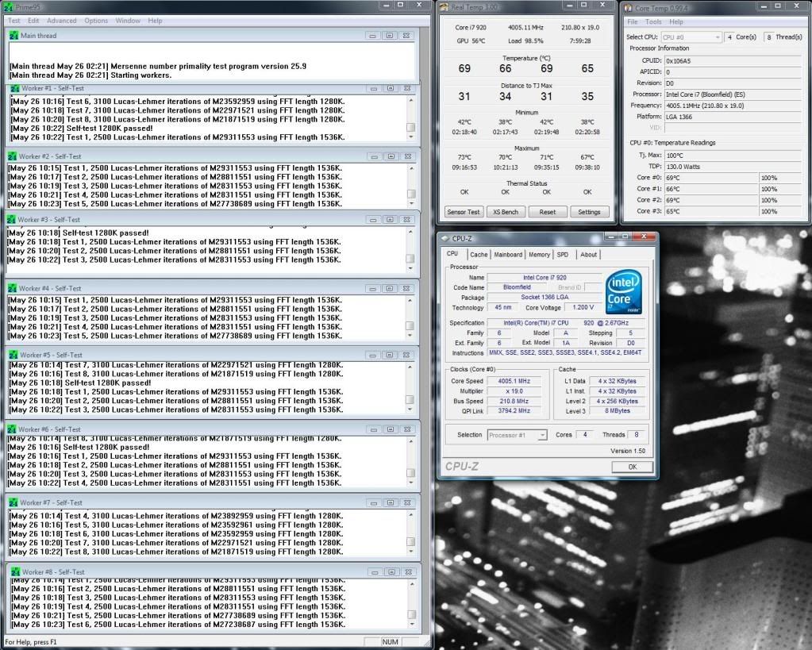This screenshot has height=650, width=812.
Task: Open the About tab in CPU-Z
Action: tap(588, 255)
